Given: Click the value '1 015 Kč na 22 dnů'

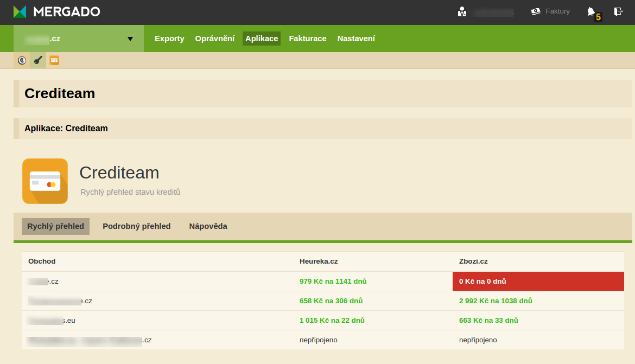Looking at the screenshot, I should (x=332, y=320).
